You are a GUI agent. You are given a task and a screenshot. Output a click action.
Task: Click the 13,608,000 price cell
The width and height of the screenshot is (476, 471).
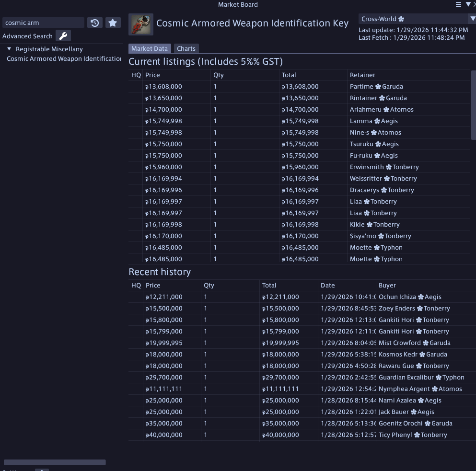(163, 87)
